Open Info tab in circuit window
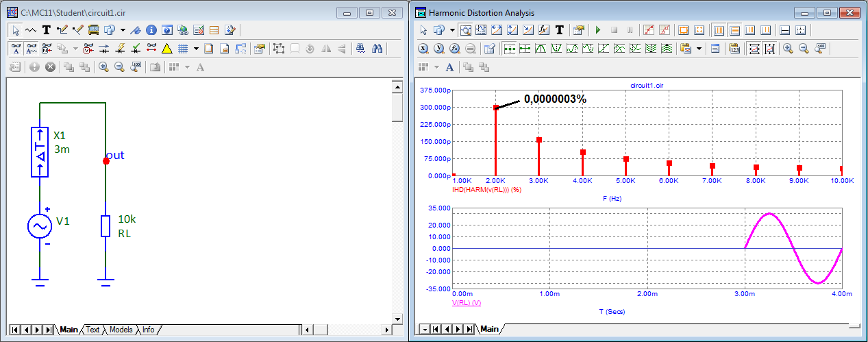This screenshot has width=868, height=342. (148, 330)
